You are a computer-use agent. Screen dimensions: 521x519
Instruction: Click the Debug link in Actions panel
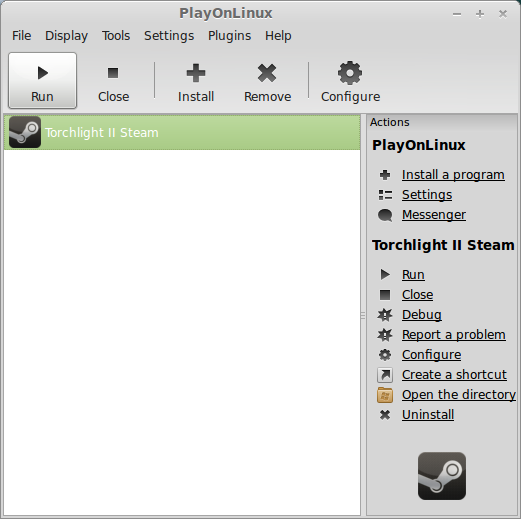coord(422,315)
